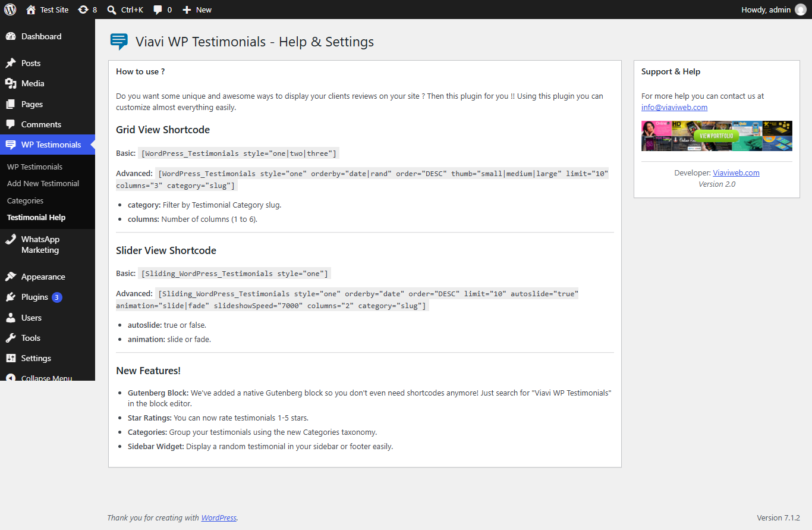
Task: Click the Pages icon in sidebar
Action: click(x=11, y=104)
